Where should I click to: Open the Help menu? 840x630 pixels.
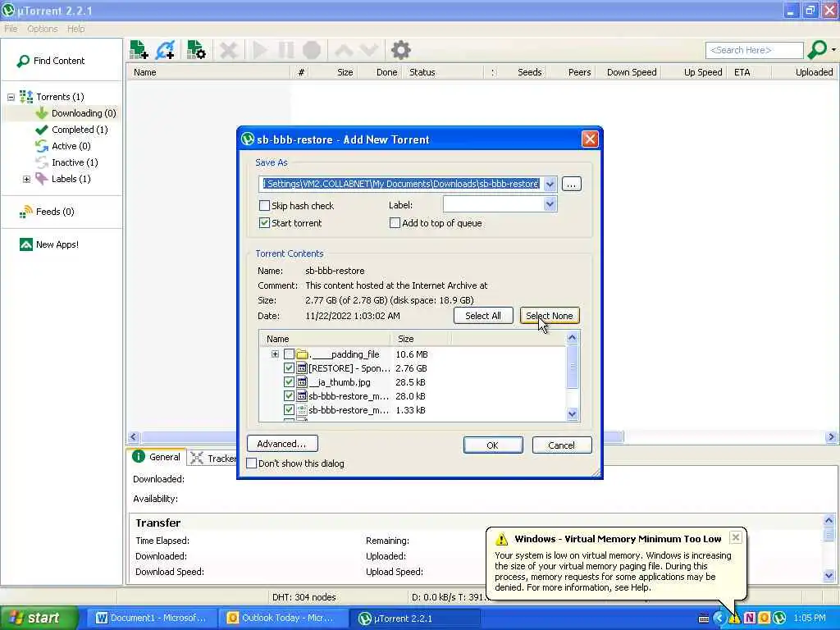(x=76, y=29)
